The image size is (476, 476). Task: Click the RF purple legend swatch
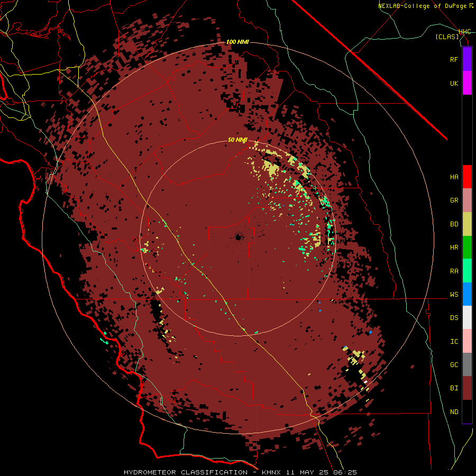467,59
